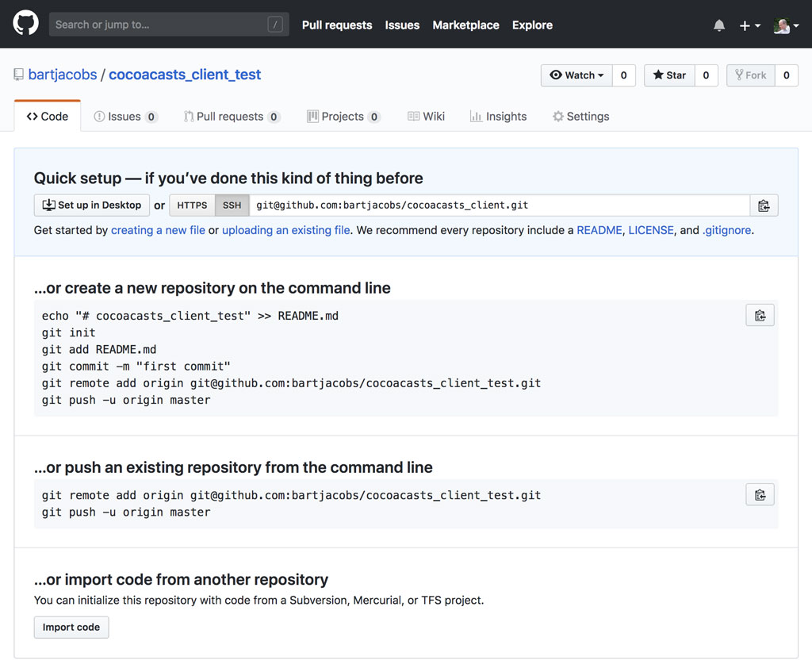Copy the new repository commands
This screenshot has height=672, width=812.
(760, 316)
